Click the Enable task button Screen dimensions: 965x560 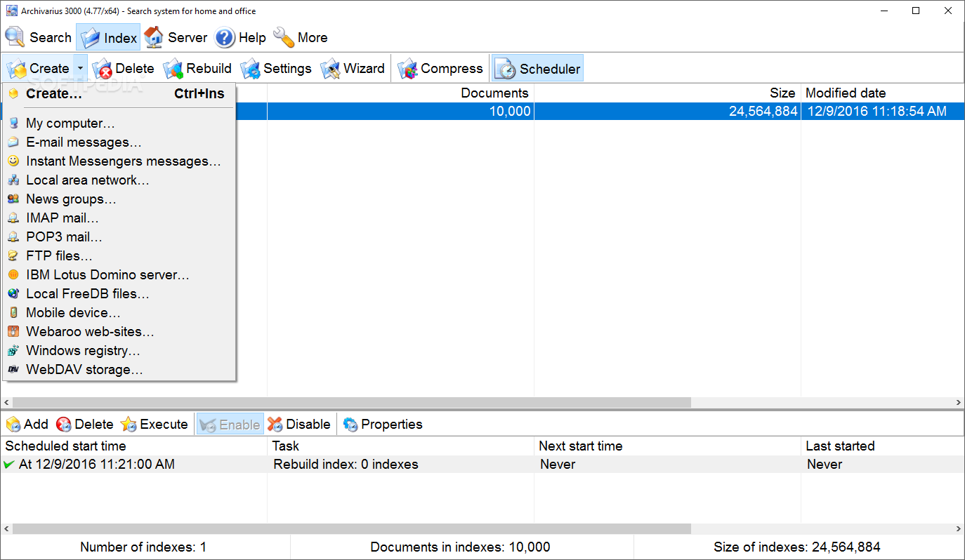230,425
